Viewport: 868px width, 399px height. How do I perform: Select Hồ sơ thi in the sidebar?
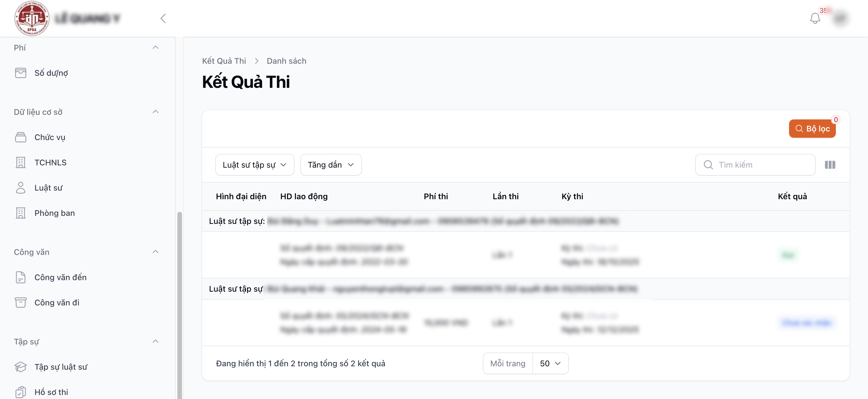pos(51,392)
